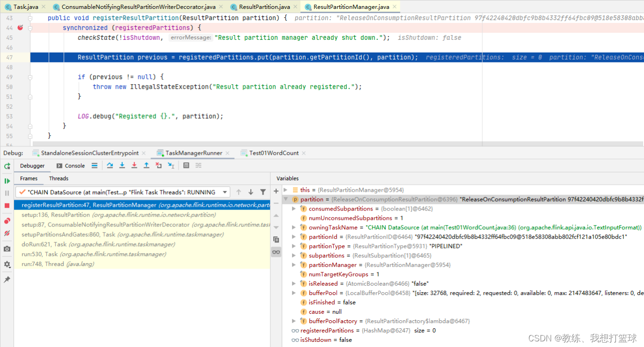644x347 pixels.
Task: Open layout settings menu icon beside Console
Action: pyautogui.click(x=95, y=166)
